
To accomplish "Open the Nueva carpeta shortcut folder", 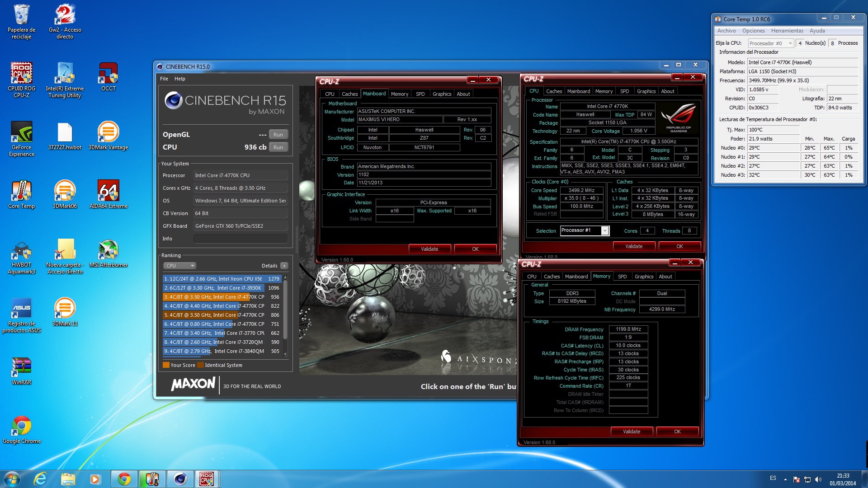I will coord(65,256).
